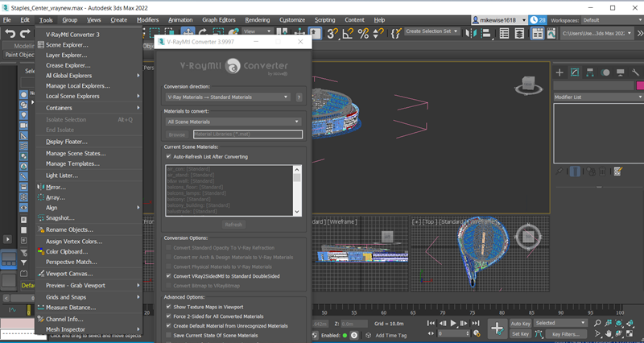This screenshot has width=644, height=343.
Task: Disable Show Texture Maps in Viewport
Action: tap(168, 307)
